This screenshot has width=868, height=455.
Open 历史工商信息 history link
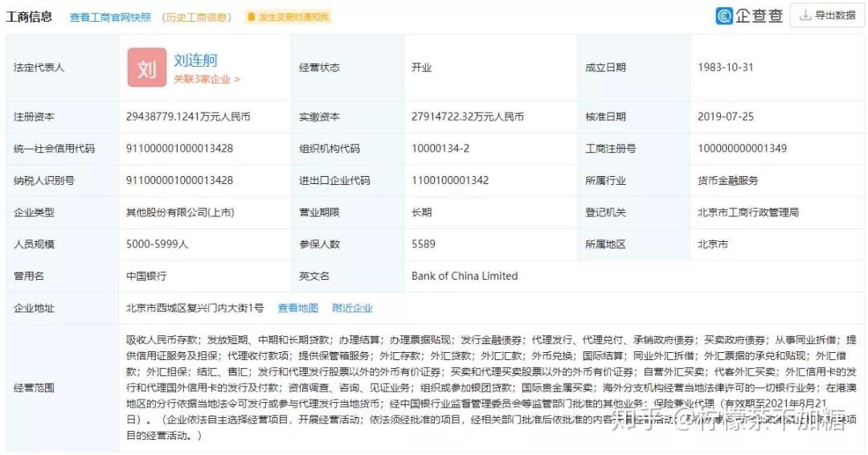pos(197,17)
